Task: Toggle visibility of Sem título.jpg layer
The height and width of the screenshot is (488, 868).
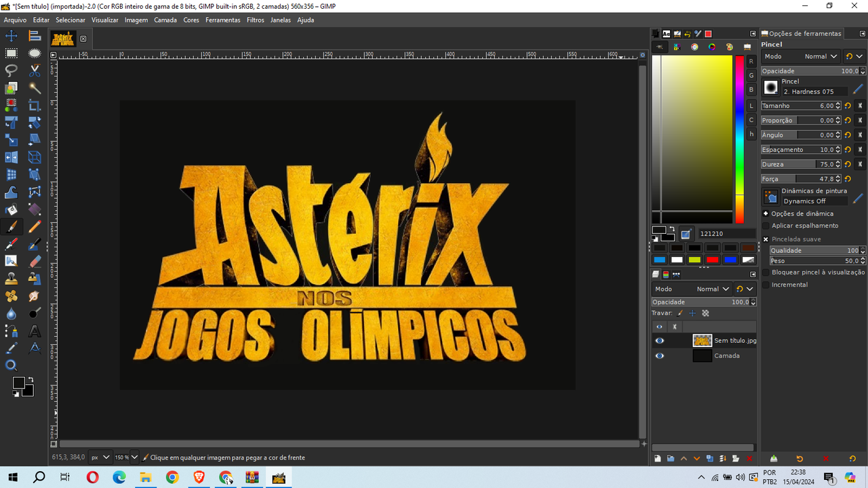Action: point(659,340)
